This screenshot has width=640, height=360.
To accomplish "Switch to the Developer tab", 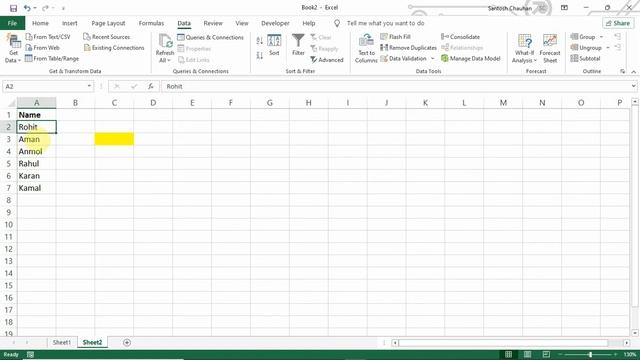I will (275, 23).
